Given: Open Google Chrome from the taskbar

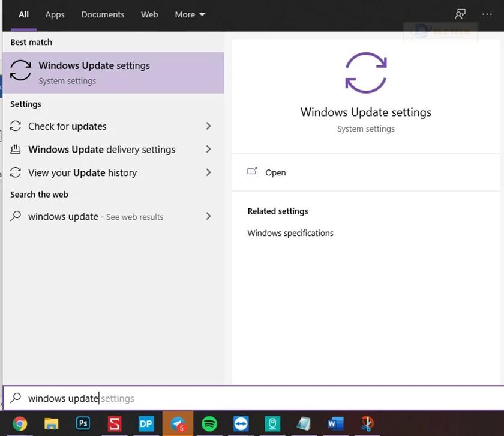Looking at the screenshot, I should [x=20, y=423].
